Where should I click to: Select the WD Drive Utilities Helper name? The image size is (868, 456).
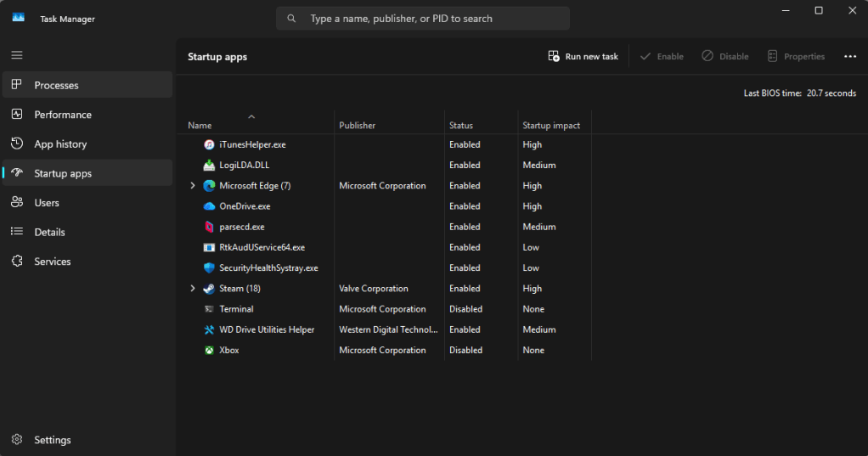(x=267, y=329)
